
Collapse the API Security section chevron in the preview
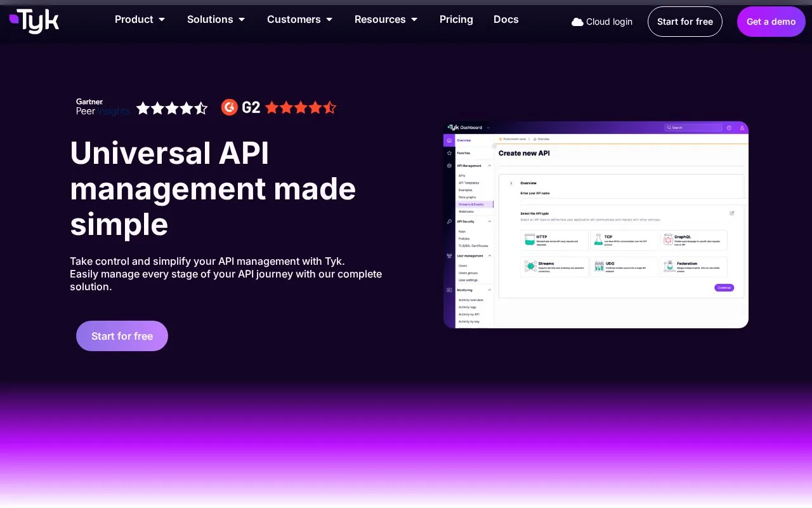(x=489, y=222)
